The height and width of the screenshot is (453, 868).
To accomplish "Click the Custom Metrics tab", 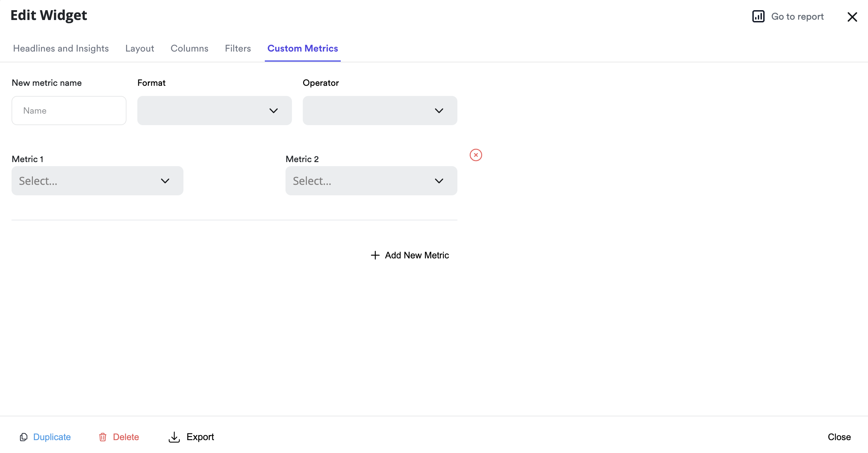I will (302, 48).
